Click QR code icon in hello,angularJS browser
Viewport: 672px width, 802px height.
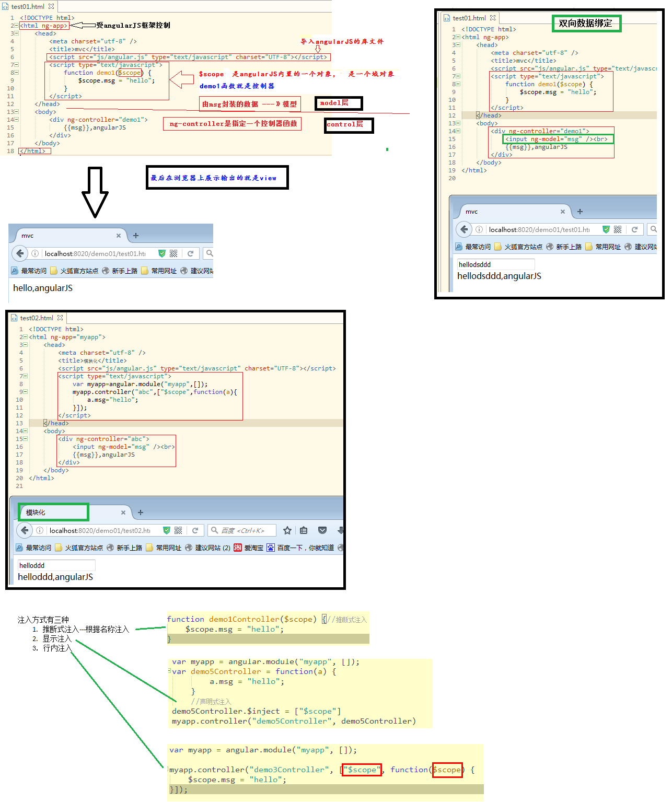point(173,253)
